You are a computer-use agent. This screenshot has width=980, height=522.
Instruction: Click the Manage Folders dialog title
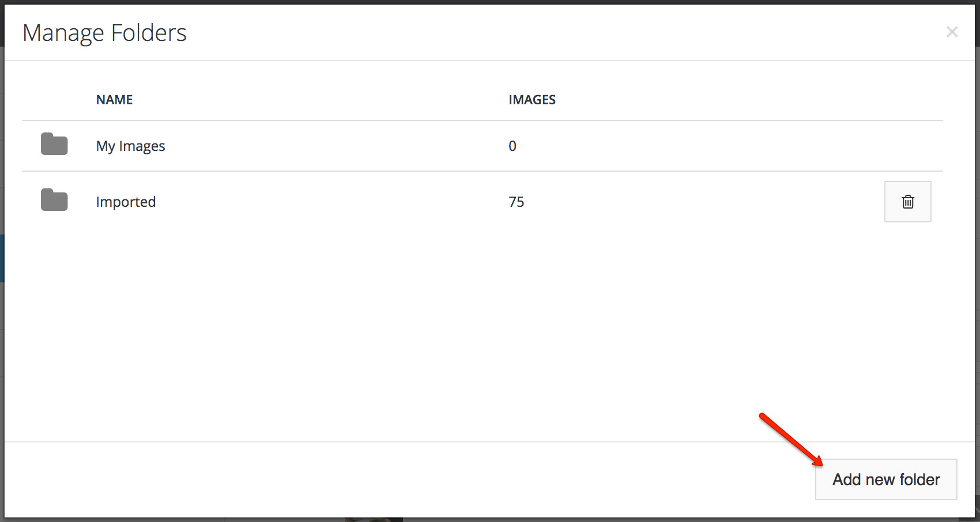[104, 33]
